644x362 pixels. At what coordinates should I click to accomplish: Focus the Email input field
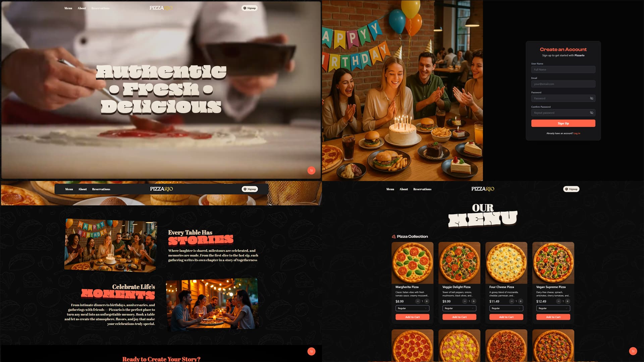pos(563,84)
